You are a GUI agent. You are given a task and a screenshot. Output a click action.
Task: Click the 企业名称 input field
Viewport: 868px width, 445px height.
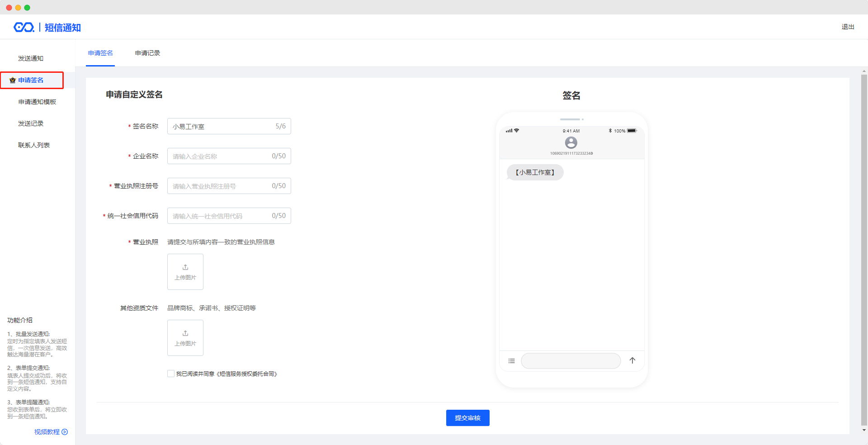coord(219,156)
